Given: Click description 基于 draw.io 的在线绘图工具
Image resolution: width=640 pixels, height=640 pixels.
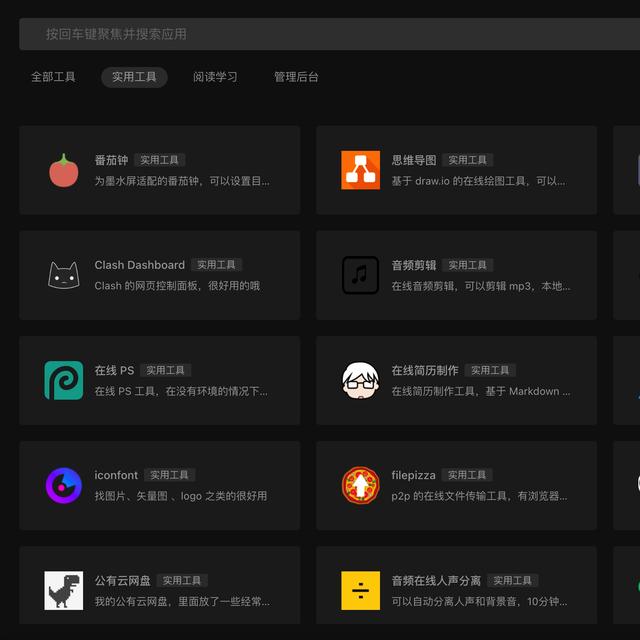Looking at the screenshot, I should tap(478, 181).
